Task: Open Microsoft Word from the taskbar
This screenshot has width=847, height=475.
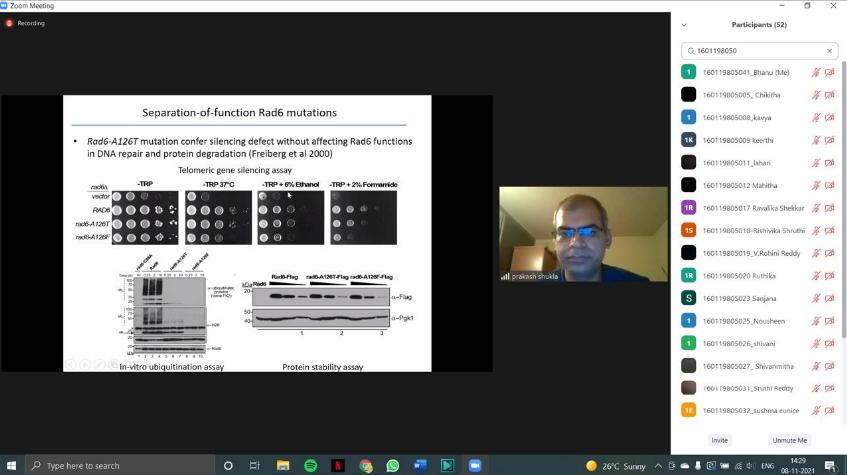Action: pyautogui.click(x=420, y=465)
